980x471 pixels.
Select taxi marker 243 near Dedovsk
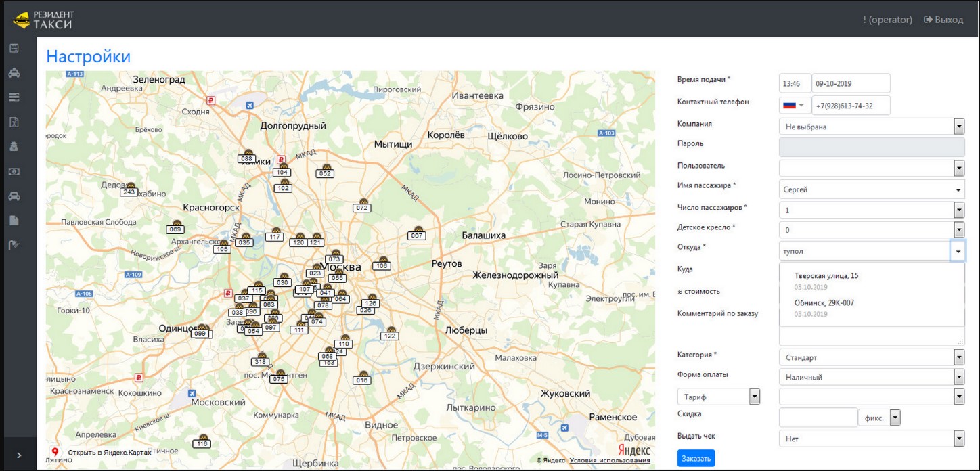click(129, 192)
